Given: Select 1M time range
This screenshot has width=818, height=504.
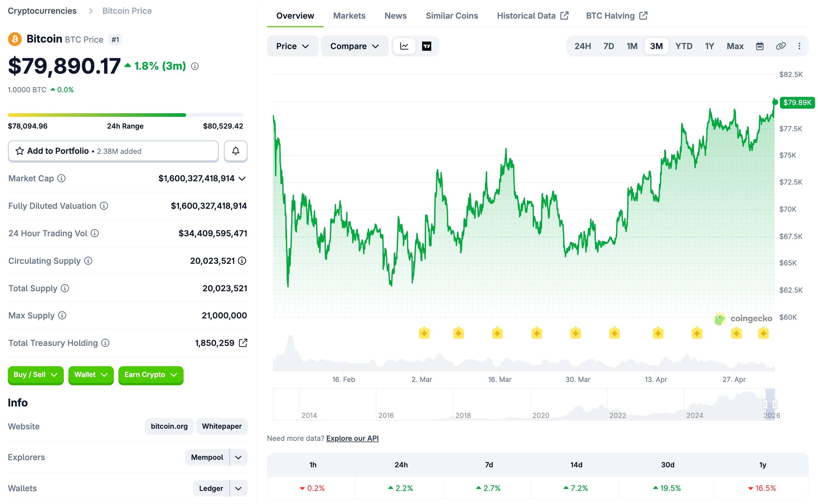Looking at the screenshot, I should 632,46.
